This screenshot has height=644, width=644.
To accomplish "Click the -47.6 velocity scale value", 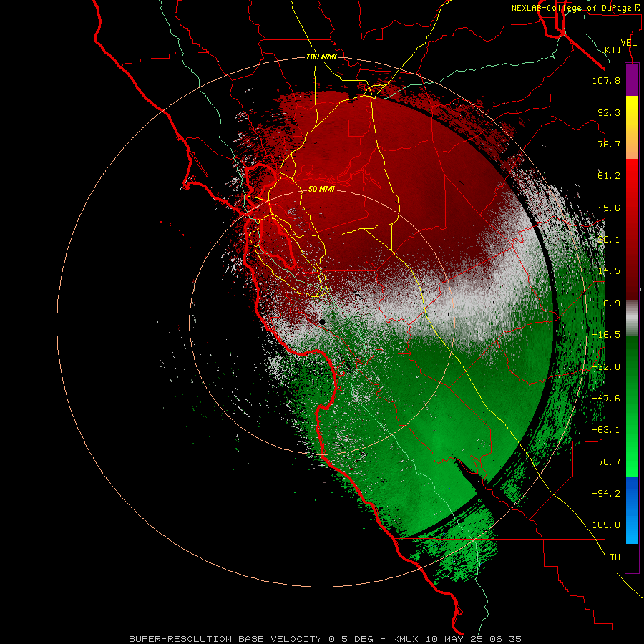I will pyautogui.click(x=606, y=399).
